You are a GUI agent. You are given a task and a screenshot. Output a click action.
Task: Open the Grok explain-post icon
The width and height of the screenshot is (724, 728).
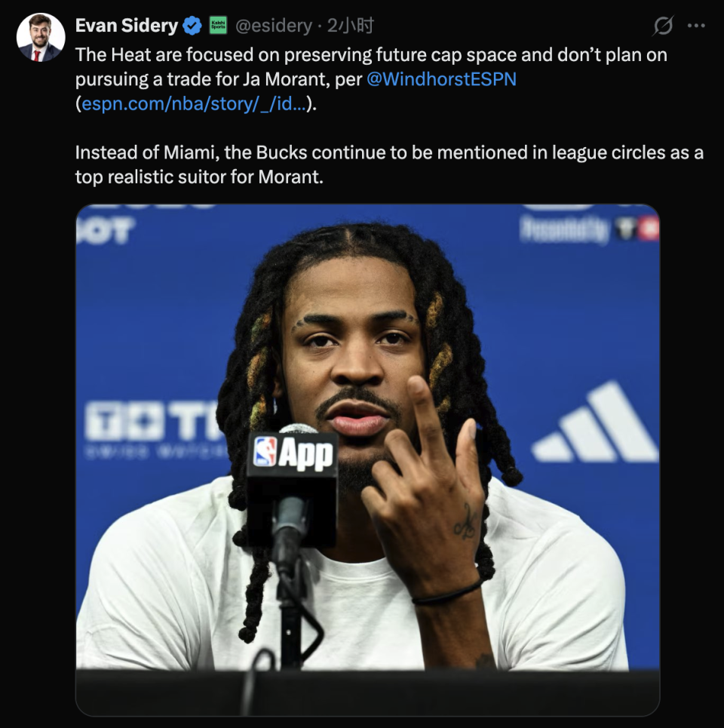(663, 26)
